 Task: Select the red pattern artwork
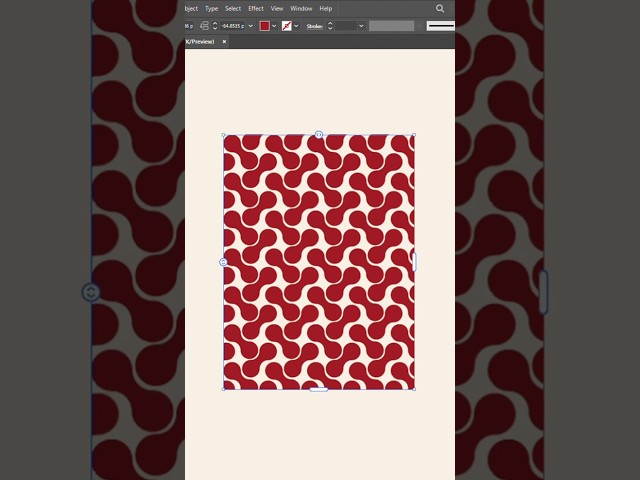(319, 262)
